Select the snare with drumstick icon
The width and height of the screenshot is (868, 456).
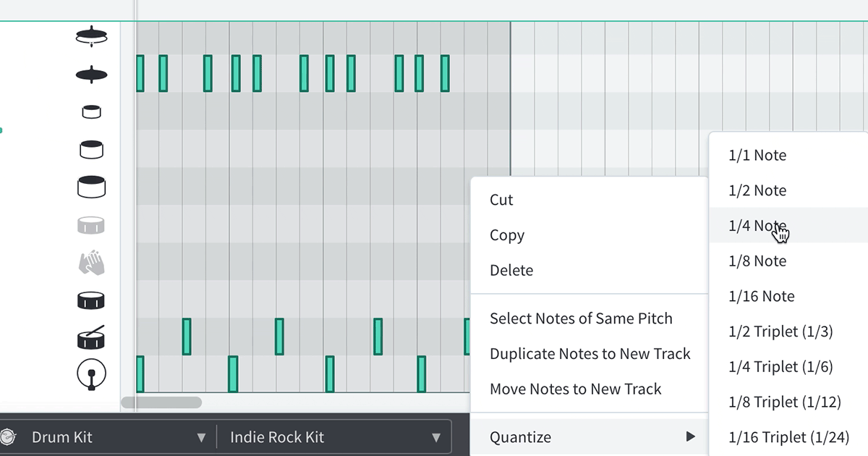click(91, 337)
